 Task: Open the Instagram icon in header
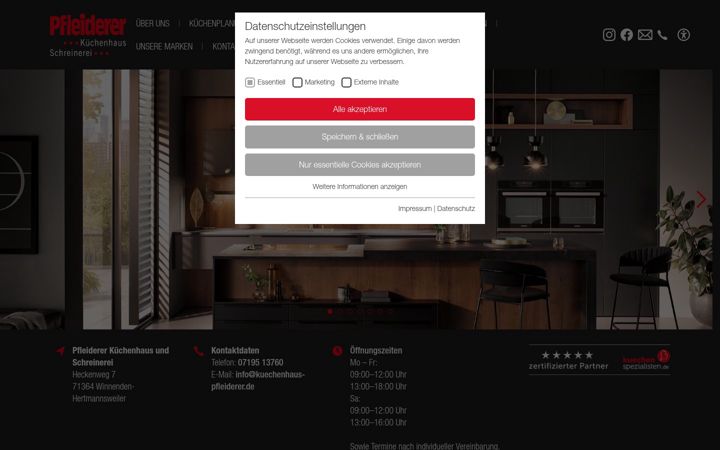(609, 35)
